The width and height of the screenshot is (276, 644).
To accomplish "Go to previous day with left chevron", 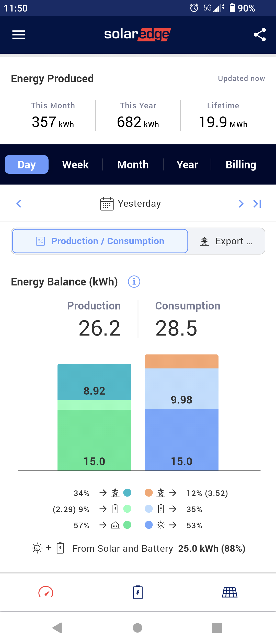I will [x=19, y=204].
